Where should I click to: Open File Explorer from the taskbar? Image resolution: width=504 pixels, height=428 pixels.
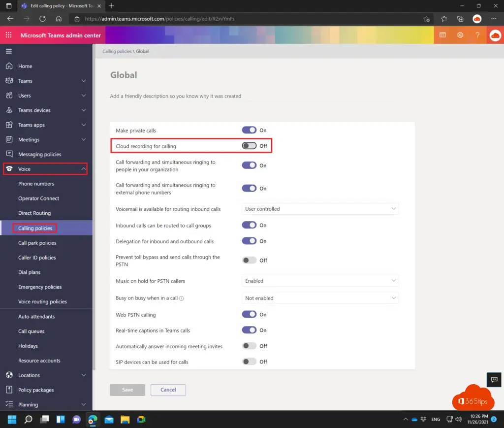[125, 419]
